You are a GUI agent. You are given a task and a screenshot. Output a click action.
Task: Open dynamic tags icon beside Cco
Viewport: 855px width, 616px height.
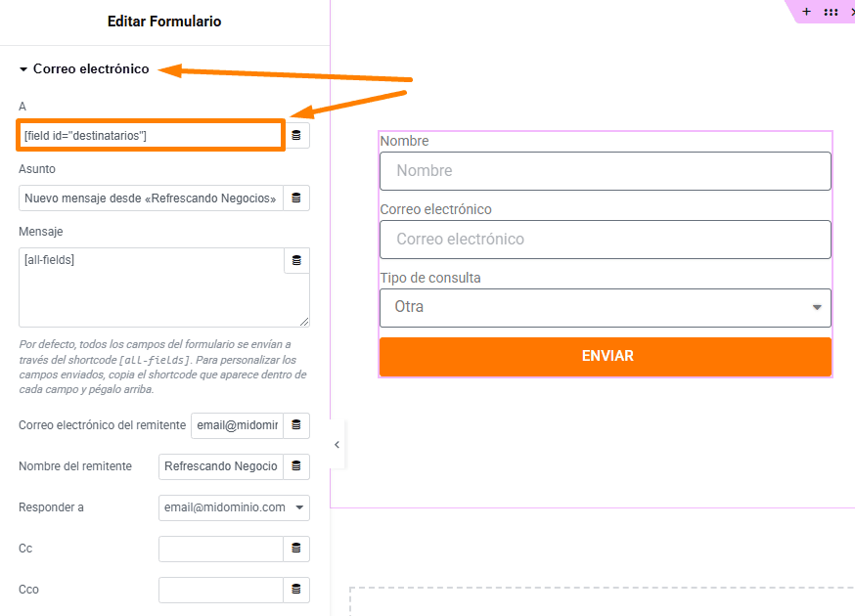click(296, 590)
